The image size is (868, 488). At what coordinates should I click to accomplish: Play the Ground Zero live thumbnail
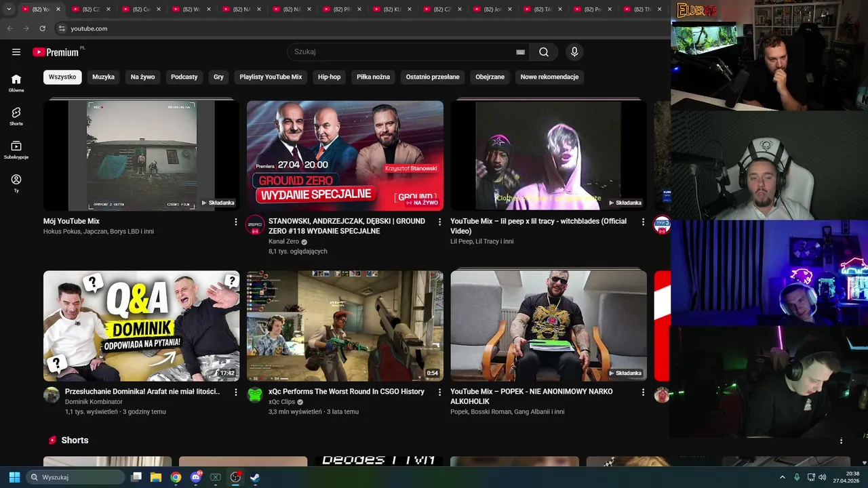pyautogui.click(x=345, y=156)
